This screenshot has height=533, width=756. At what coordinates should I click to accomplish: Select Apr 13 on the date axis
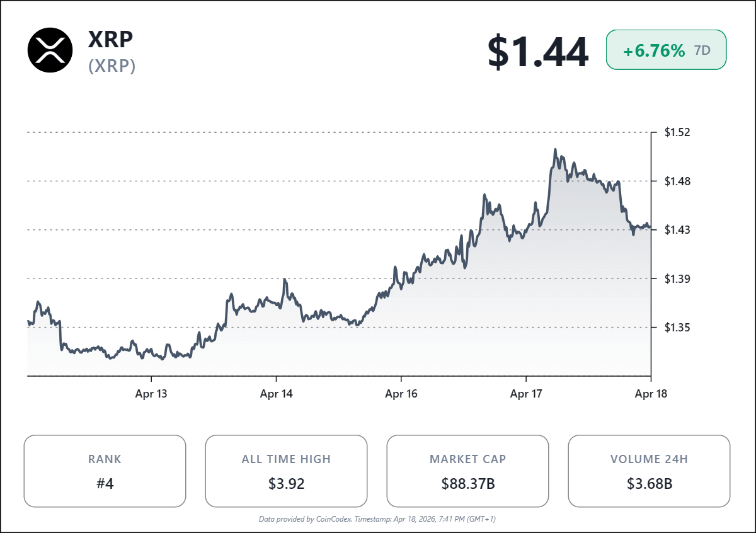[152, 394]
